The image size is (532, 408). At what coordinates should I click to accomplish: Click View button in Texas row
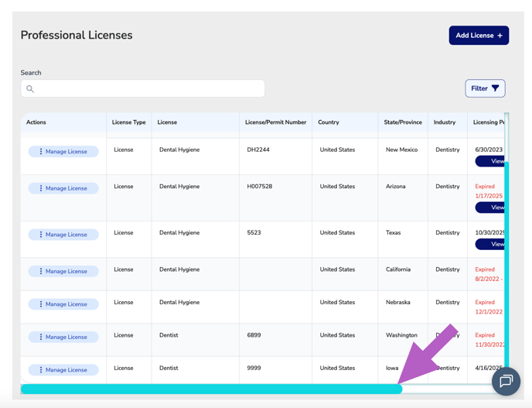point(492,244)
